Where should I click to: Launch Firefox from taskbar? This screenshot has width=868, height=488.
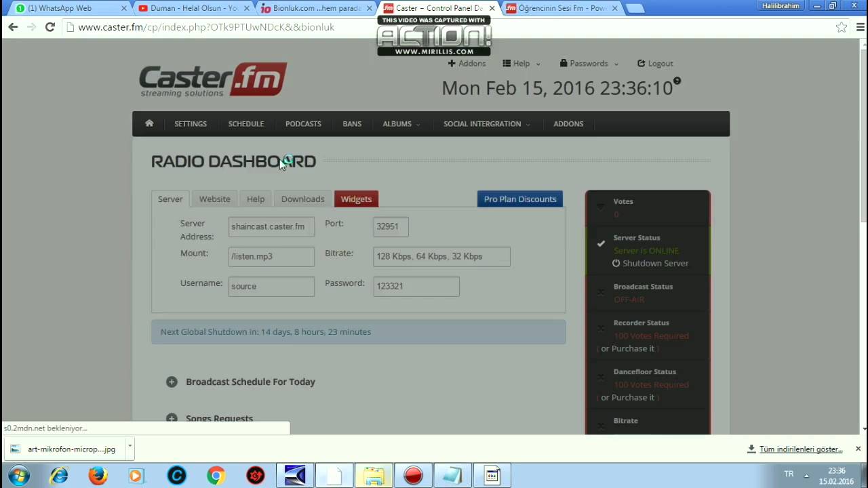click(98, 475)
